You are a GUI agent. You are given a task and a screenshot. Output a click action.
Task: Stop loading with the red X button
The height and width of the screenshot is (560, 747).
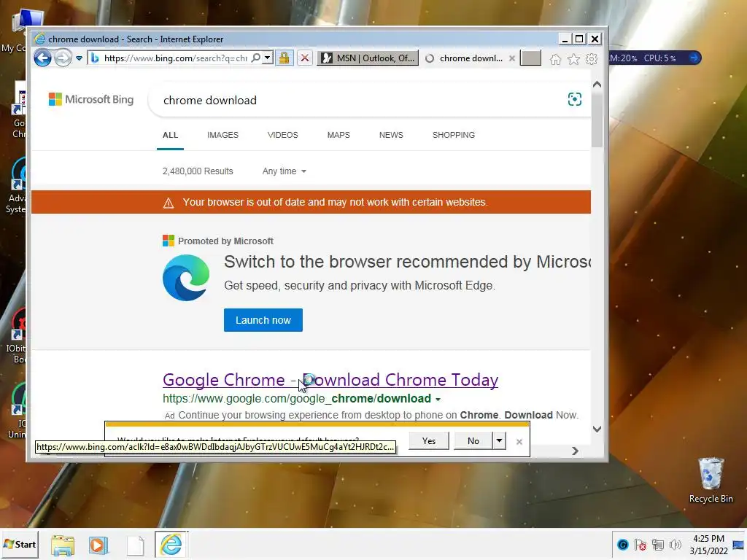pyautogui.click(x=305, y=58)
